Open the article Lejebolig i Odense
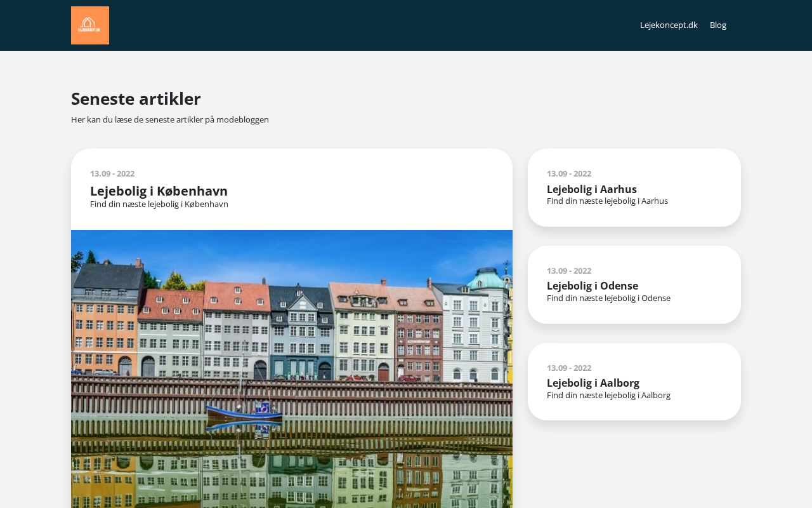This screenshot has width=812, height=508. [x=593, y=286]
